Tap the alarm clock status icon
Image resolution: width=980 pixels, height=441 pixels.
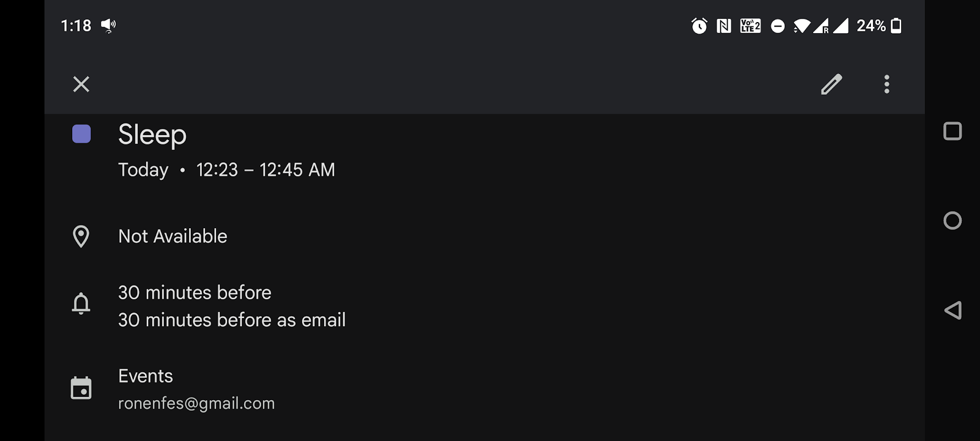pyautogui.click(x=699, y=26)
